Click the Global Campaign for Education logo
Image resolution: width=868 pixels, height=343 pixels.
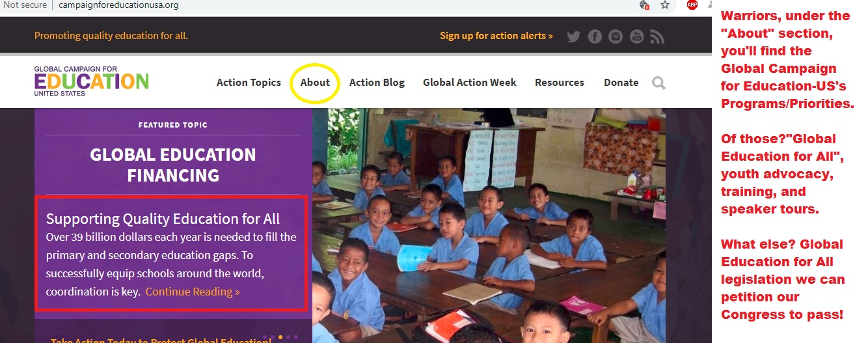pos(92,81)
